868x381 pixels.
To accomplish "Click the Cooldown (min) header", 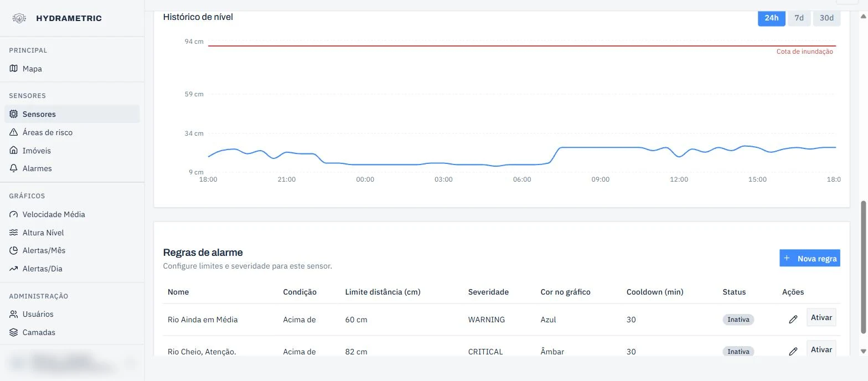I will (x=655, y=292).
